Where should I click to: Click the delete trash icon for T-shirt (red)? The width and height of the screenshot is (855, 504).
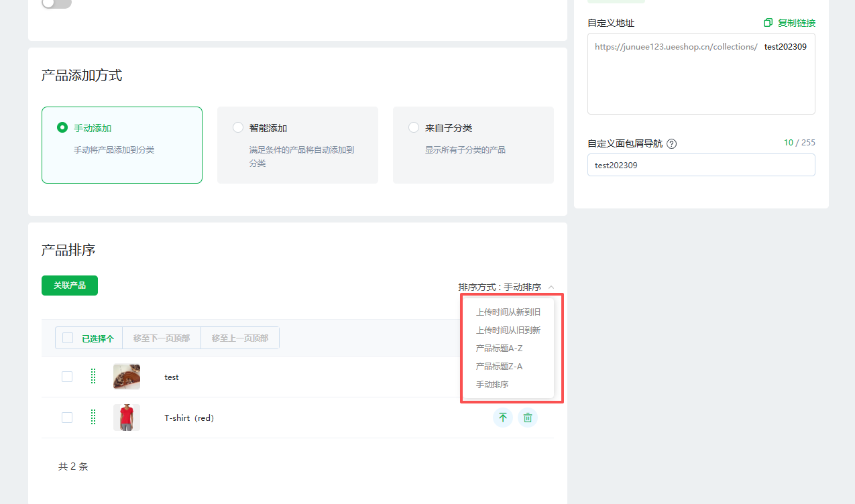(x=528, y=418)
